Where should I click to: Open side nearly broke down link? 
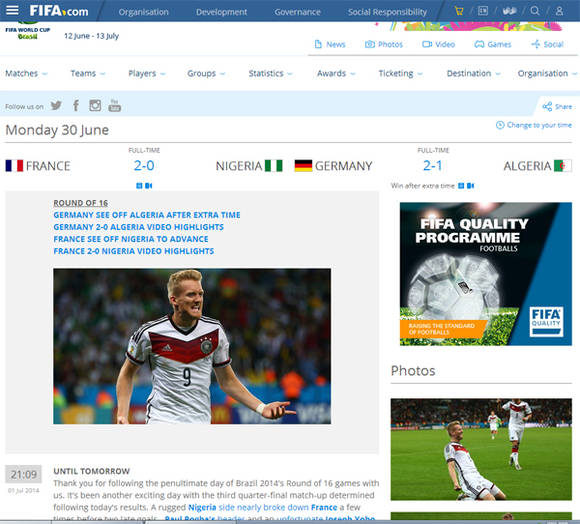pos(263,507)
